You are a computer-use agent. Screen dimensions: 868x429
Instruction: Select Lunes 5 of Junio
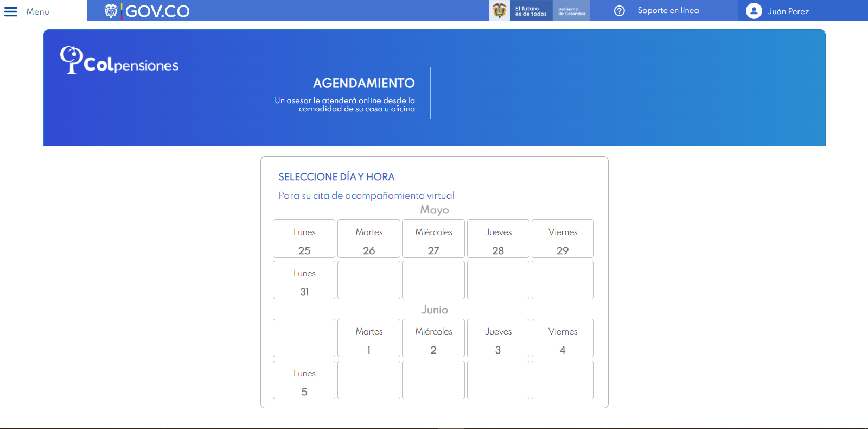click(x=304, y=380)
